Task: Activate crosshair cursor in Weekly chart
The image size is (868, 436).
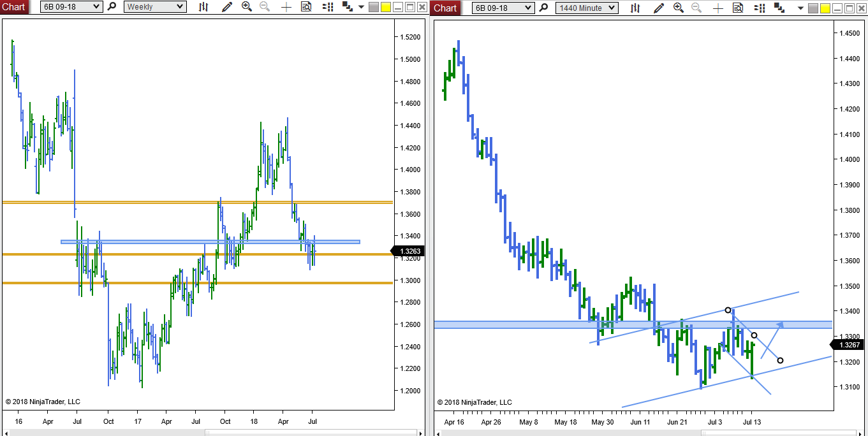Action: coord(286,7)
